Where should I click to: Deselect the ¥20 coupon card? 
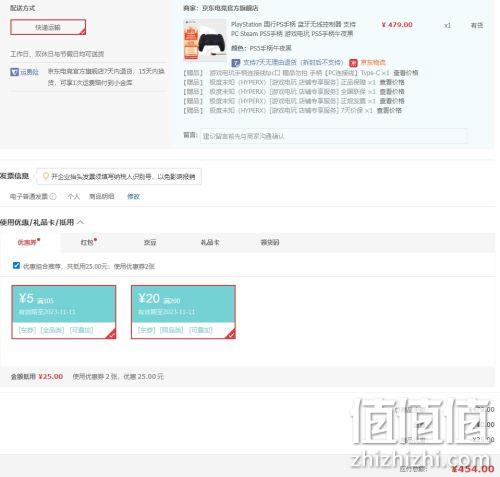click(x=183, y=312)
